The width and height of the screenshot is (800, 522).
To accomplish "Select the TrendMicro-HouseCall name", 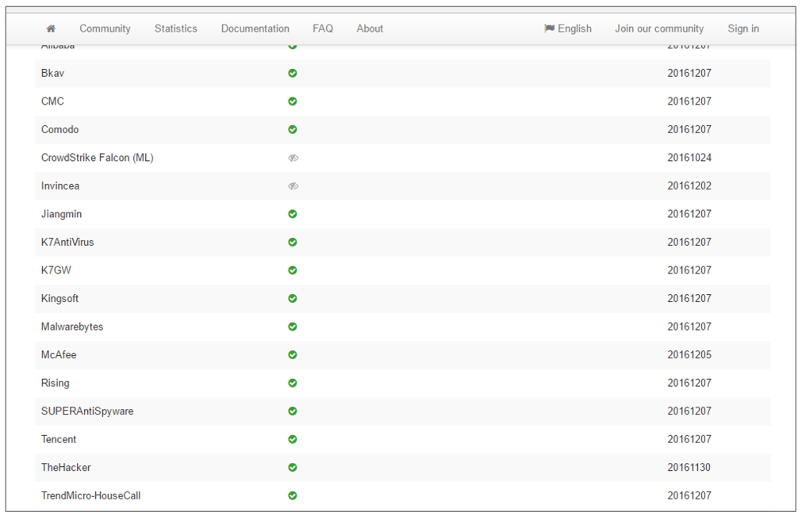I will tap(91, 495).
